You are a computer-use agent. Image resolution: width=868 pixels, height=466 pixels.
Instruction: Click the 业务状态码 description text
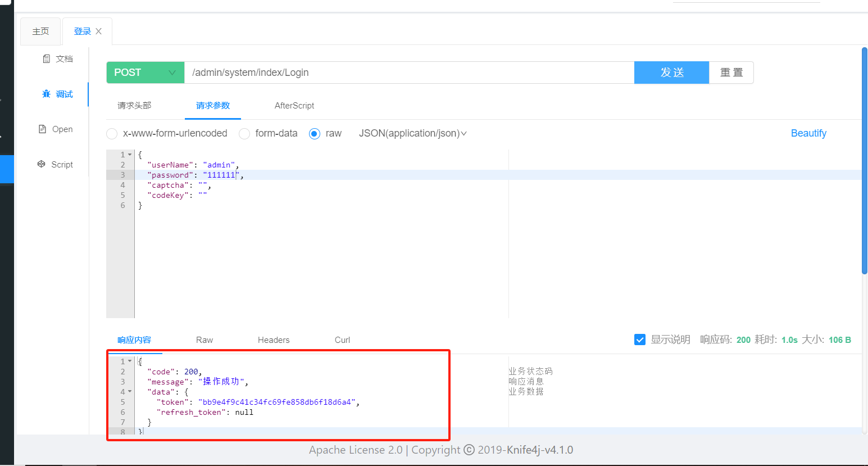pos(531,371)
